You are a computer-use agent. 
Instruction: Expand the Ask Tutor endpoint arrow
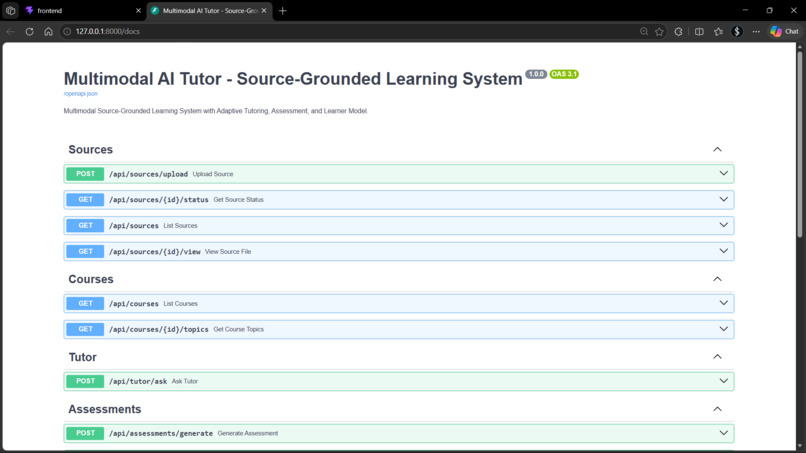tap(723, 381)
